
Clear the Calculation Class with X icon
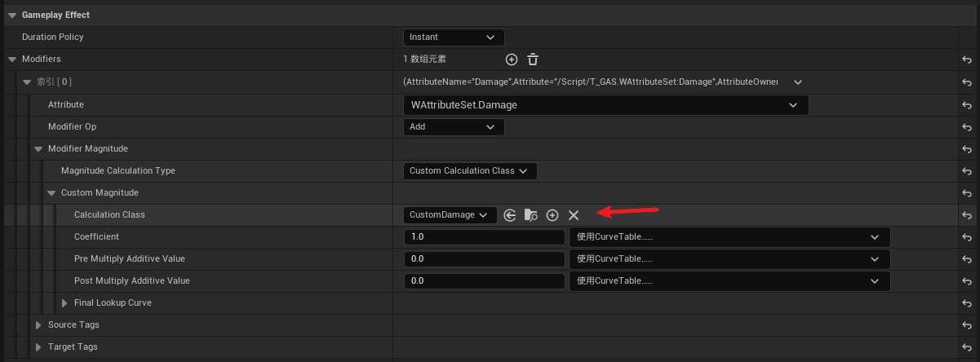point(574,215)
